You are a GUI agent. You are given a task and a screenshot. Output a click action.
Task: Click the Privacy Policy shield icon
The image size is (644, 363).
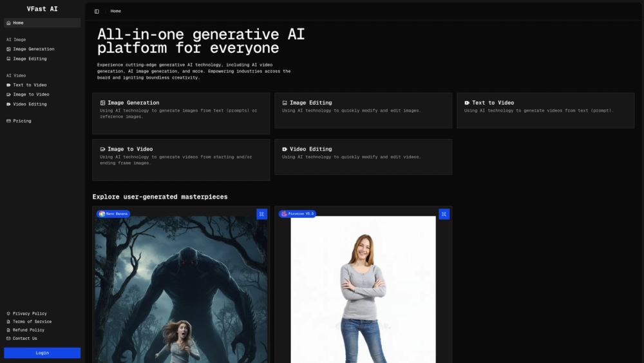click(x=8, y=313)
